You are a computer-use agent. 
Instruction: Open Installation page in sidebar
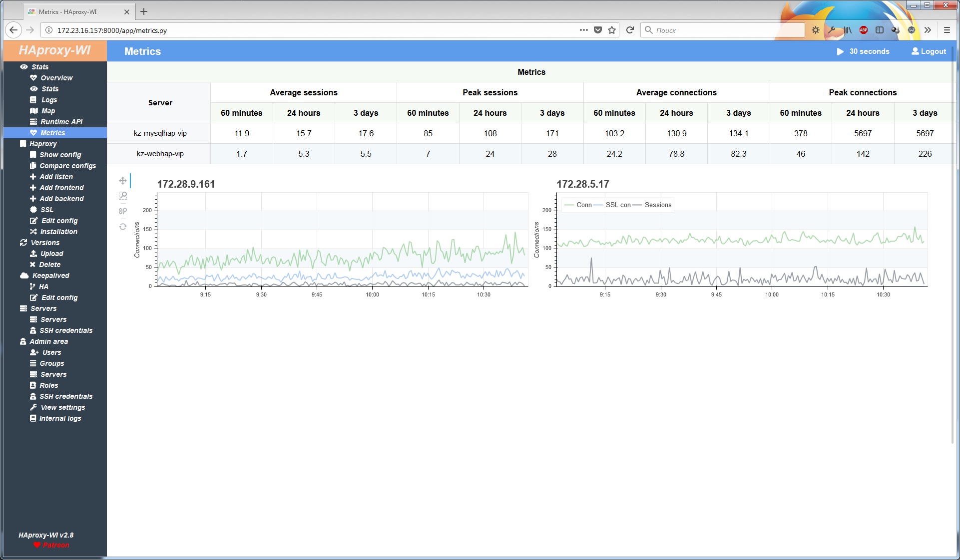[58, 232]
